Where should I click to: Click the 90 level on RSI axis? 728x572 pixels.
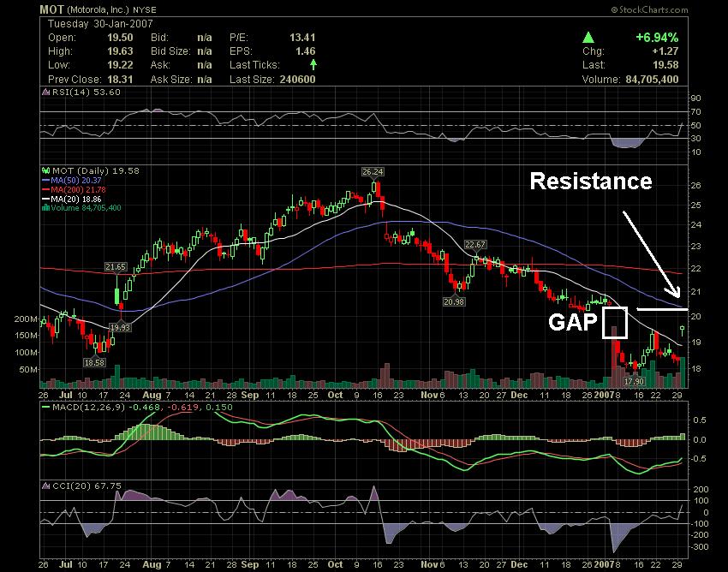(x=695, y=98)
